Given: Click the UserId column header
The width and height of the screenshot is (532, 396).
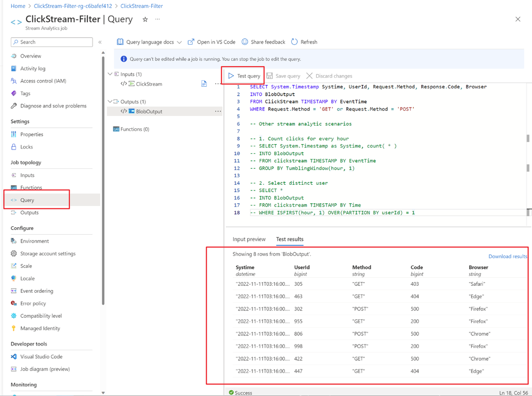Looking at the screenshot, I should click(x=302, y=267).
